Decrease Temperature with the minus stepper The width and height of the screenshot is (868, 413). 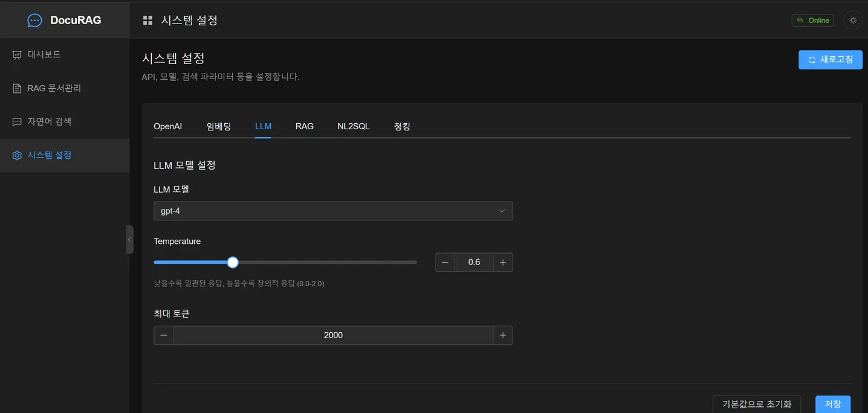tap(445, 261)
